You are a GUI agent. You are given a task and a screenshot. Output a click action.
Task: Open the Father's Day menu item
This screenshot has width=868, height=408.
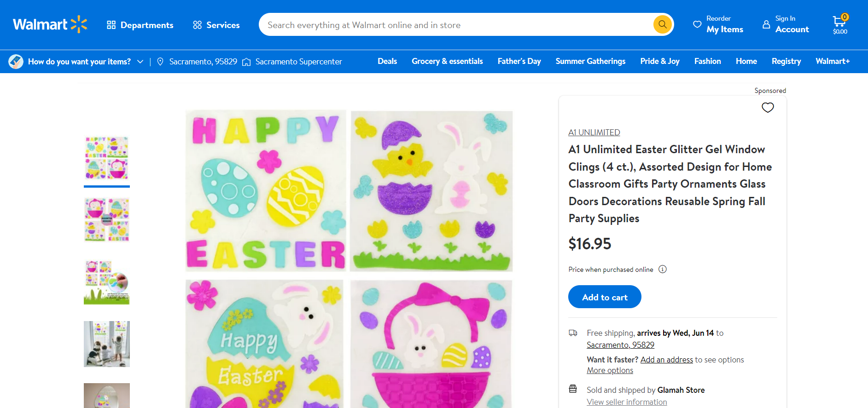(519, 61)
